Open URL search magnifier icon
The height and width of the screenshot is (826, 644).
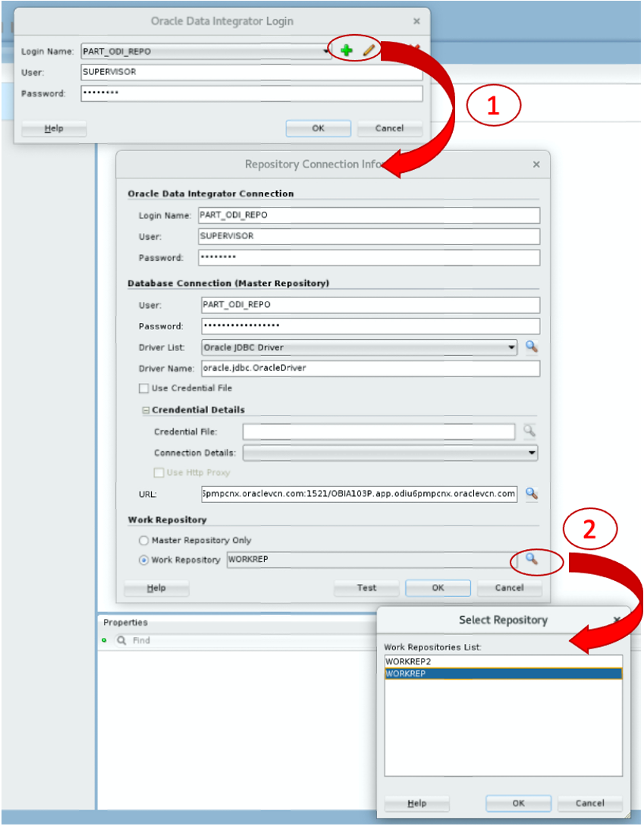point(531,494)
